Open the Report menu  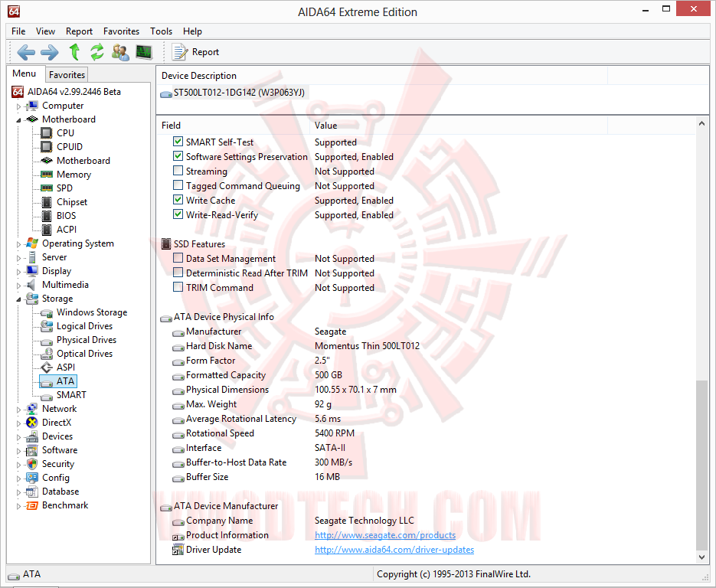[79, 31]
